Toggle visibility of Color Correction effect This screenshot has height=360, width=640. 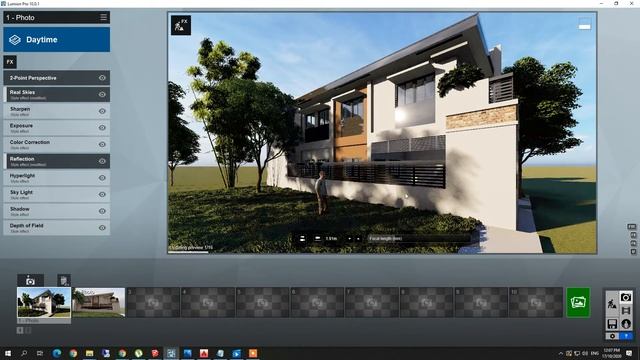pyautogui.click(x=102, y=144)
